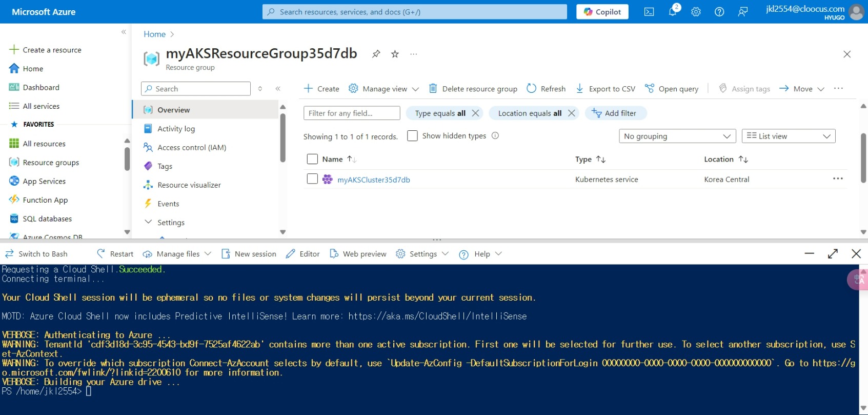This screenshot has height=415, width=868.
Task: Remove the Type equals all filter
Action: [475, 113]
